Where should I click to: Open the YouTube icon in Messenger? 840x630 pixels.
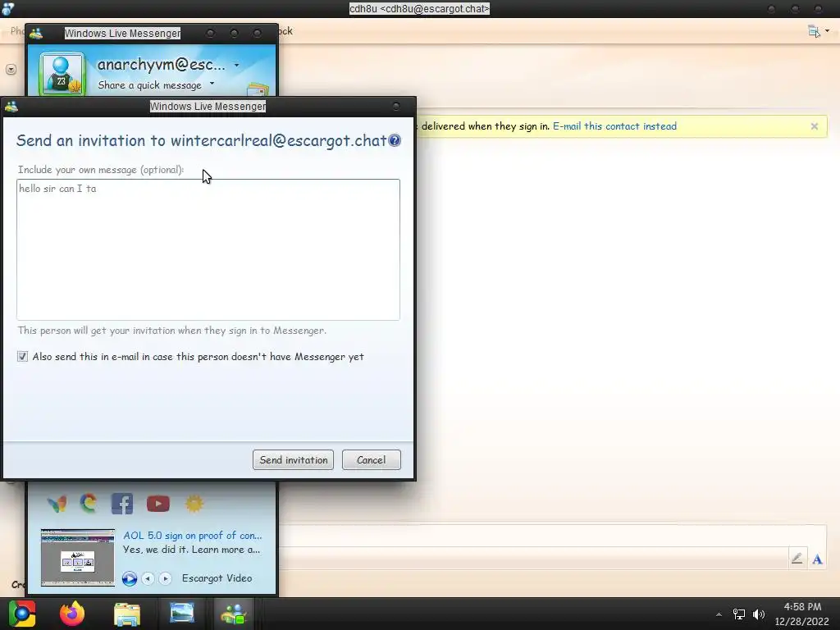click(x=158, y=504)
